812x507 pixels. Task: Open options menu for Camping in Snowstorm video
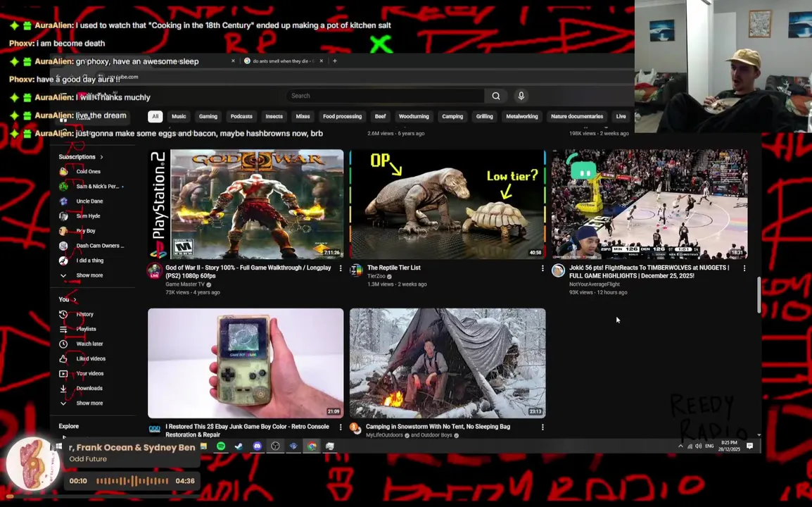pos(543,427)
